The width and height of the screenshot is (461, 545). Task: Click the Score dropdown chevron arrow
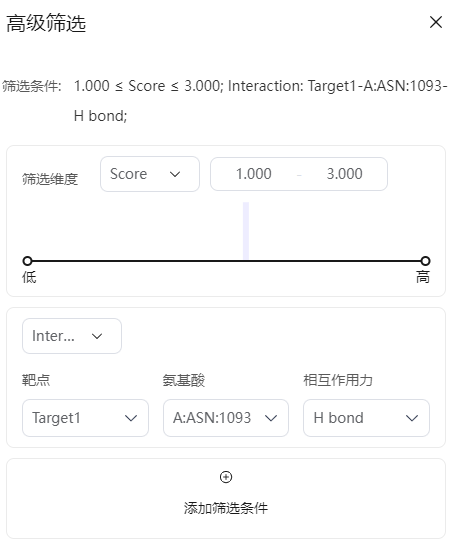coord(175,174)
